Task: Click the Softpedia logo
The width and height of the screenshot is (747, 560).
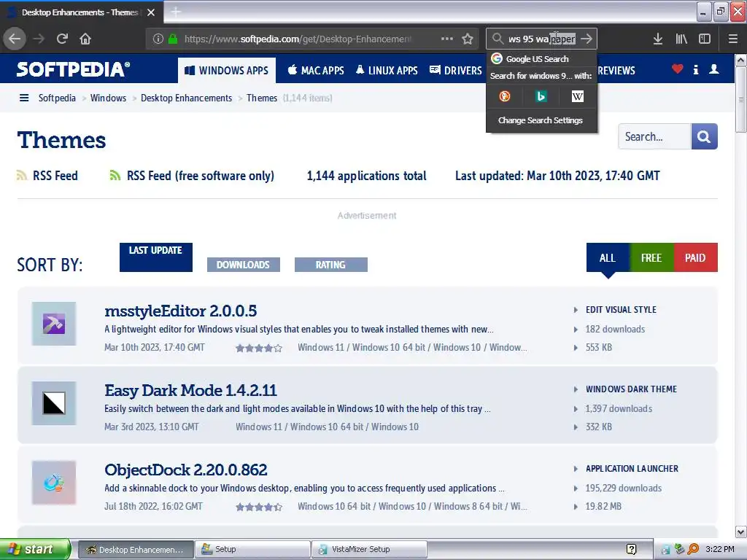Action: pyautogui.click(x=73, y=69)
